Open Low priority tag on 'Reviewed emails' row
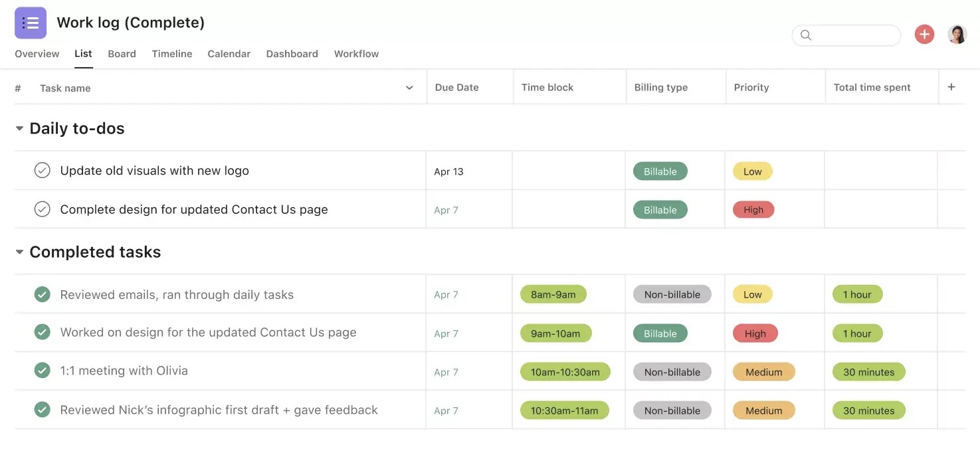The image size is (980, 463). tap(752, 294)
